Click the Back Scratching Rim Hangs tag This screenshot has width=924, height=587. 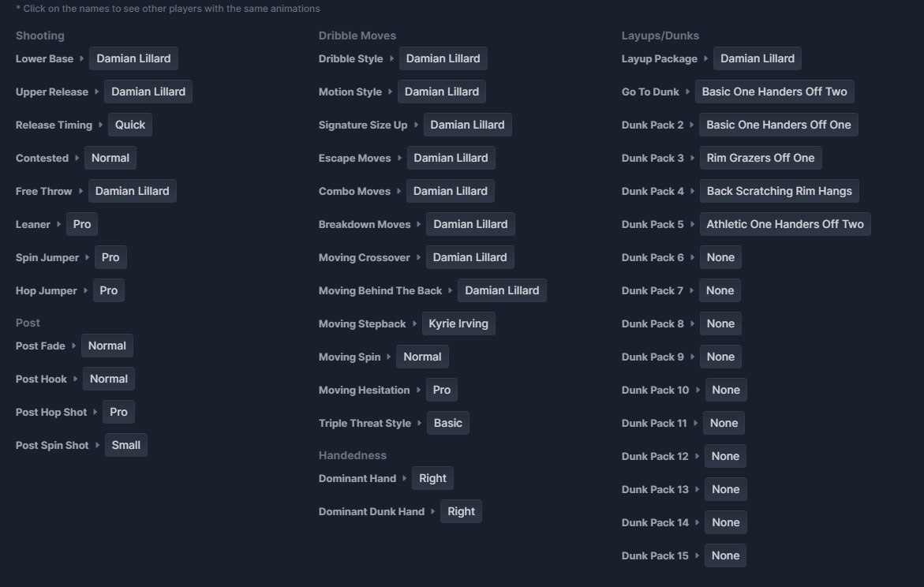point(779,191)
